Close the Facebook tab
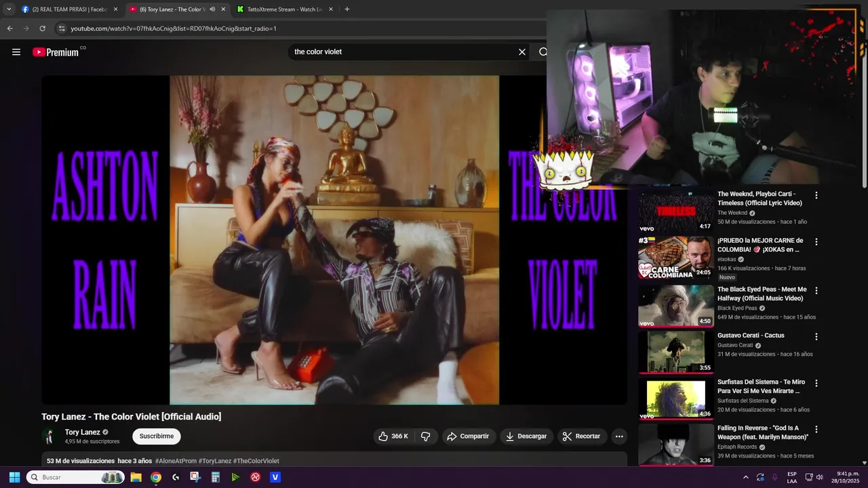 click(115, 9)
